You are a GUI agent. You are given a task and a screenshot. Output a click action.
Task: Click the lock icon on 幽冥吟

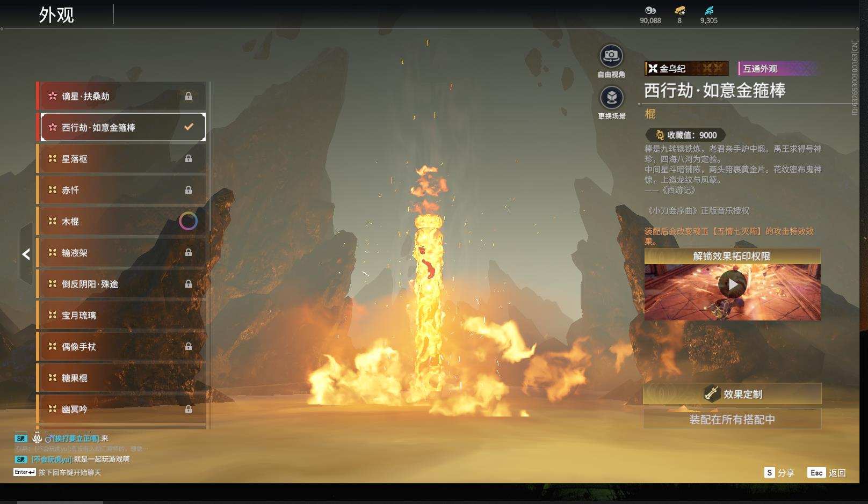189,409
